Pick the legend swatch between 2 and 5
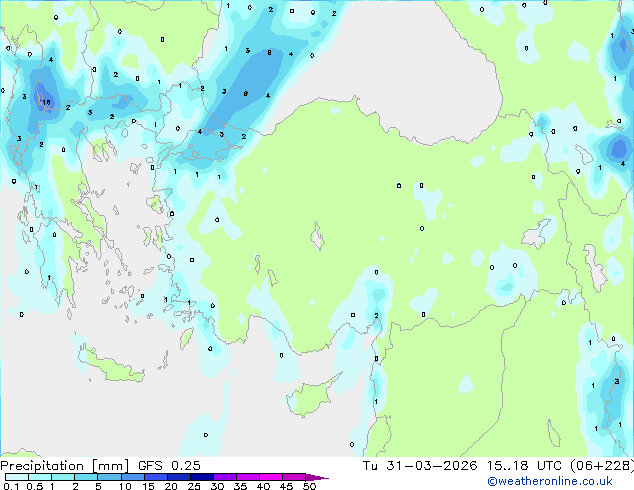Image resolution: width=634 pixels, height=490 pixels. (86, 477)
